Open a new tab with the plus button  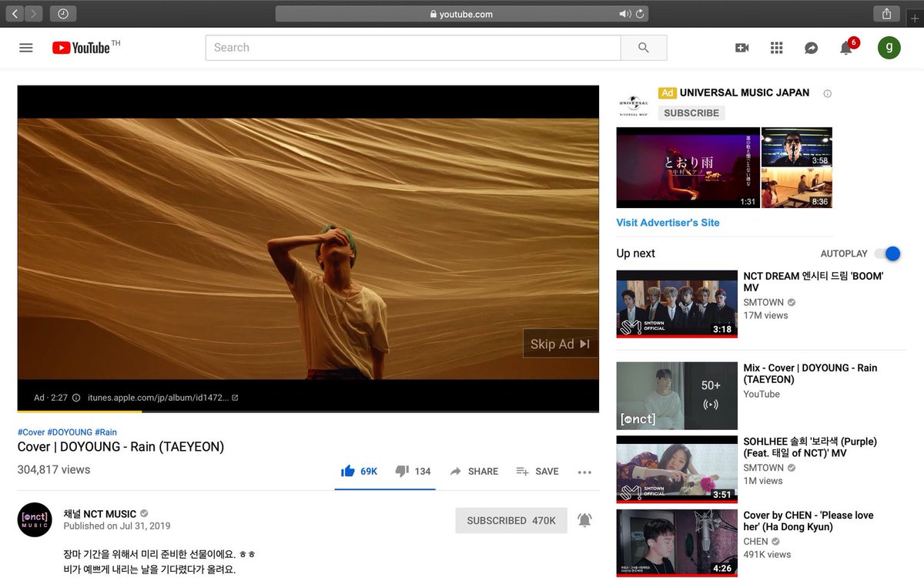coord(914,18)
